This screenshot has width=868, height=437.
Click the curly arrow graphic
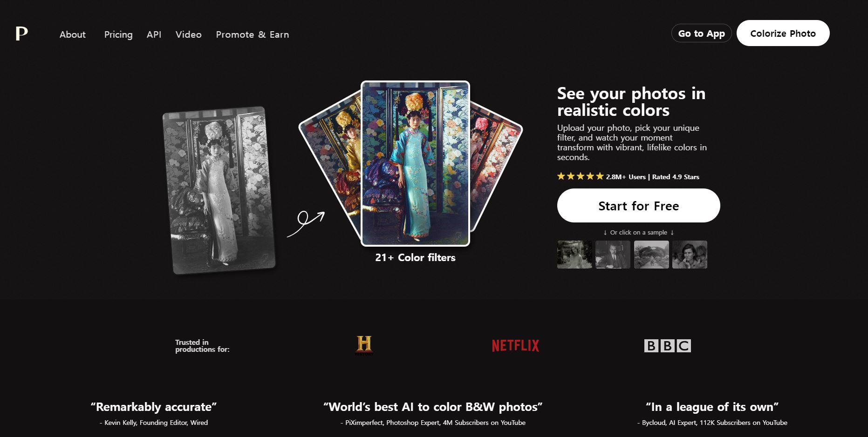click(306, 223)
